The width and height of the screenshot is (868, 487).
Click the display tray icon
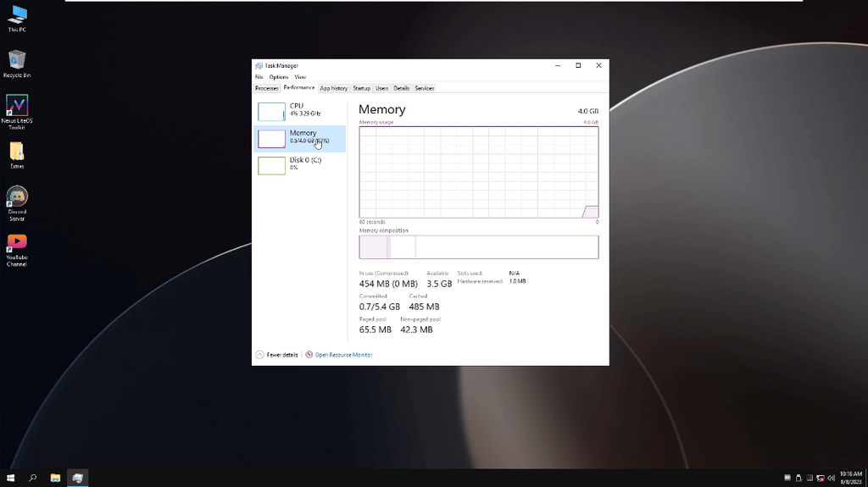pos(810,479)
